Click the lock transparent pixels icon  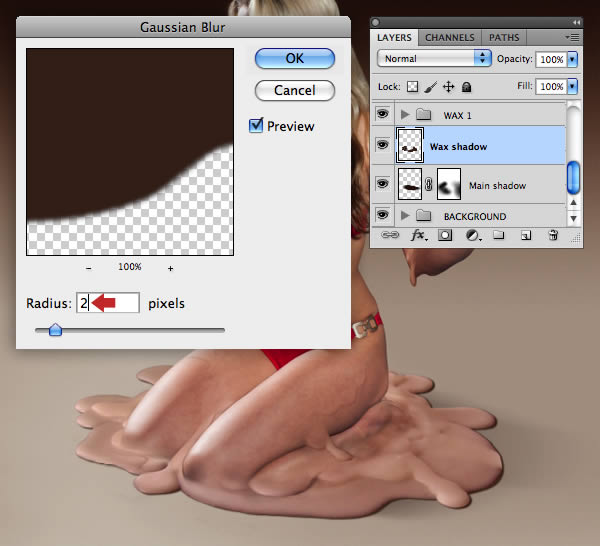412,87
